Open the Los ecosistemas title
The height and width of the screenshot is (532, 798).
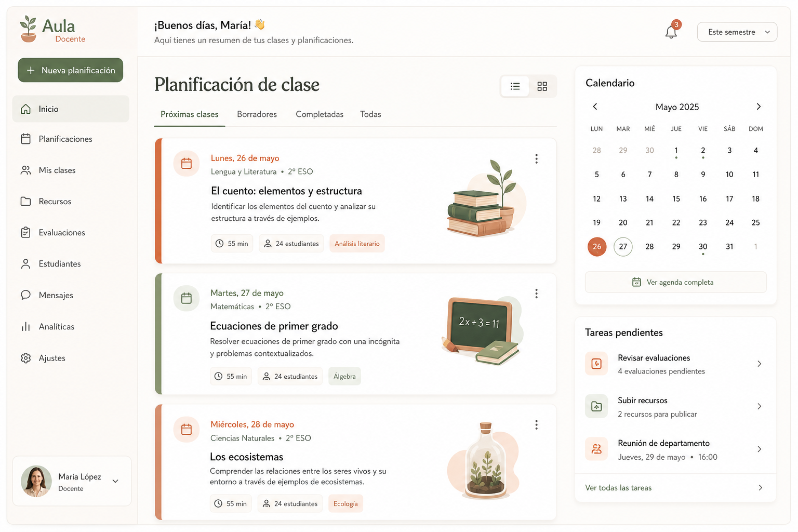(x=246, y=457)
